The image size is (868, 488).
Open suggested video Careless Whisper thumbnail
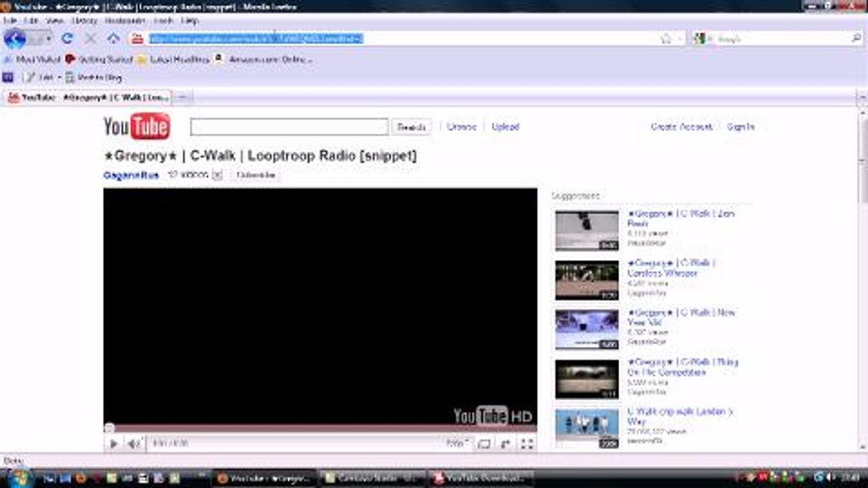[587, 280]
